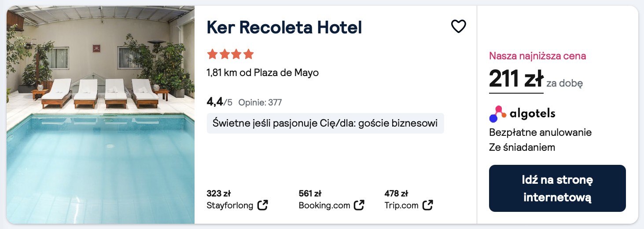Screen dimensions: 644x229
Task: Open the Ker Recoleta Hotel title
Action: pos(284,28)
